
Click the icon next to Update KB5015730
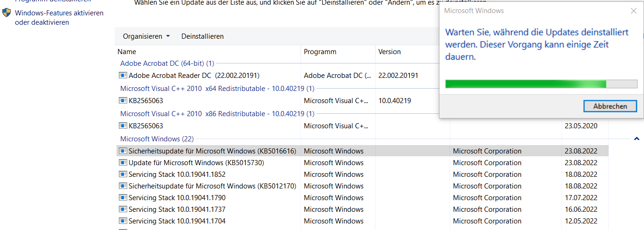pyautogui.click(x=123, y=163)
